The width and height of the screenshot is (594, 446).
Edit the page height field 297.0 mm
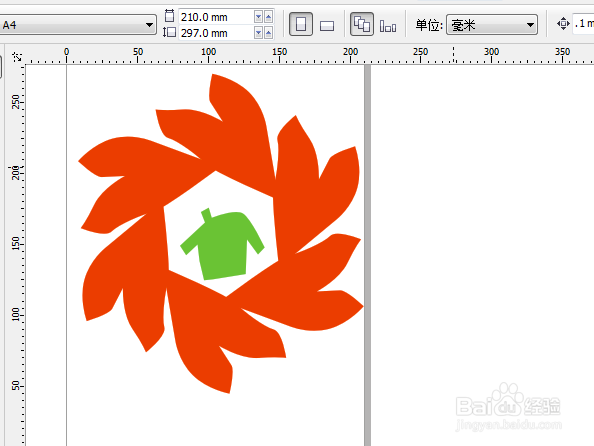pos(215,33)
